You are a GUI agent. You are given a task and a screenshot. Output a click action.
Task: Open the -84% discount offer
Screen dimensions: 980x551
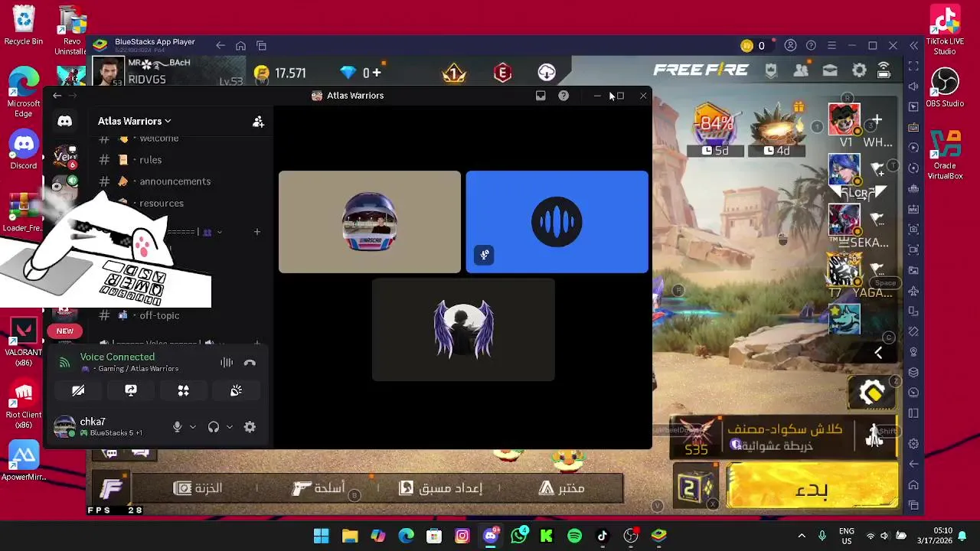[x=714, y=130]
